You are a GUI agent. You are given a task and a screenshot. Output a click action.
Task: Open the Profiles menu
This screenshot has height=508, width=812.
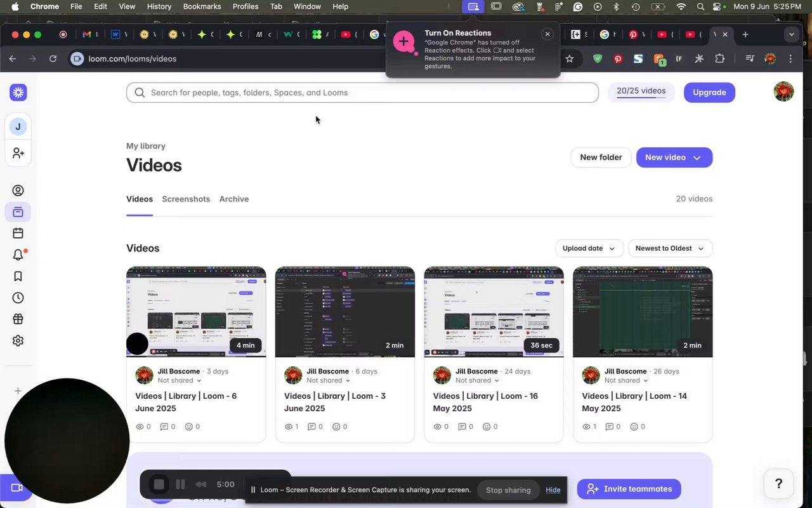[246, 6]
